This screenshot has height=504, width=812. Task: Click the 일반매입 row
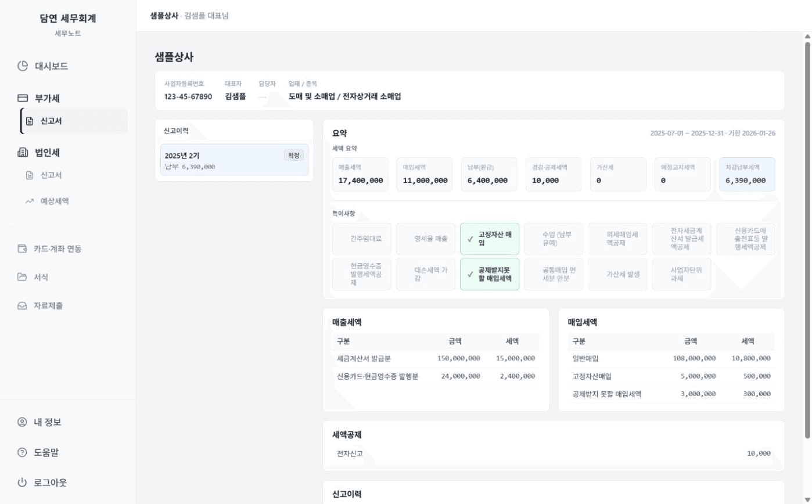click(x=671, y=358)
